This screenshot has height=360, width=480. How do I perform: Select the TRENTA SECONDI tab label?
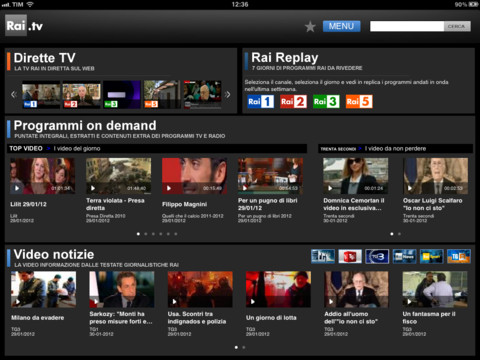click(338, 149)
